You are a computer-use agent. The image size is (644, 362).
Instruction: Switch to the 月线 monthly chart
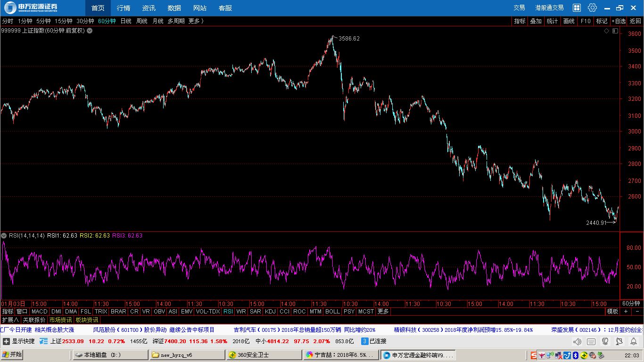tap(158, 21)
